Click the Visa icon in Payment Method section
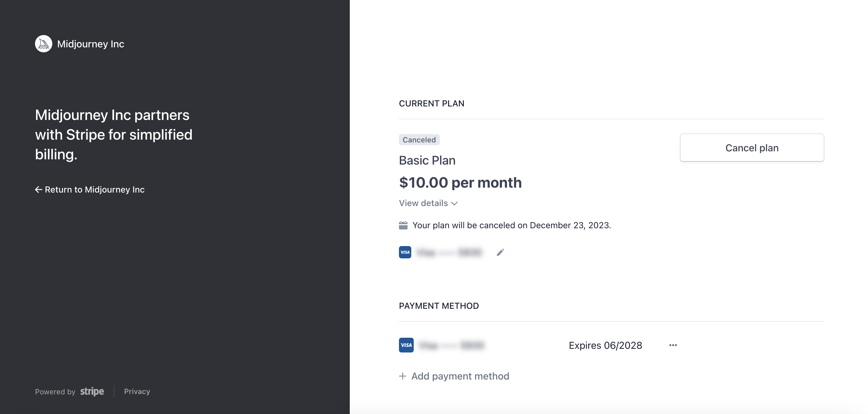Viewport: 868px width, 414px height. click(406, 345)
